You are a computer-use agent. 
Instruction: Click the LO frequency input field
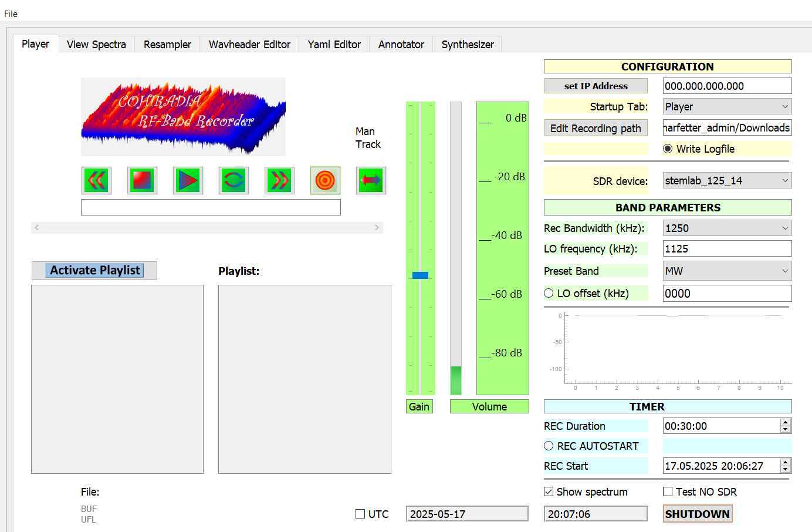727,248
